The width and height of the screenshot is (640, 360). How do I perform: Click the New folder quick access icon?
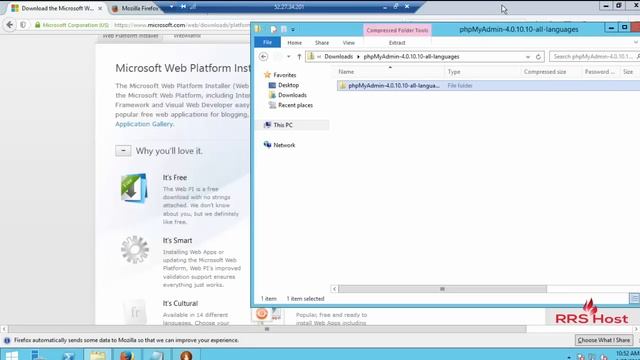click(284, 29)
